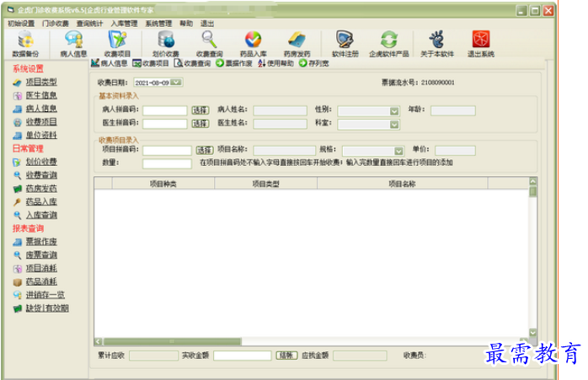Image resolution: width=588 pixels, height=380 pixels.
Task: Open 关于本软件 toolbar icon
Action: [437, 44]
